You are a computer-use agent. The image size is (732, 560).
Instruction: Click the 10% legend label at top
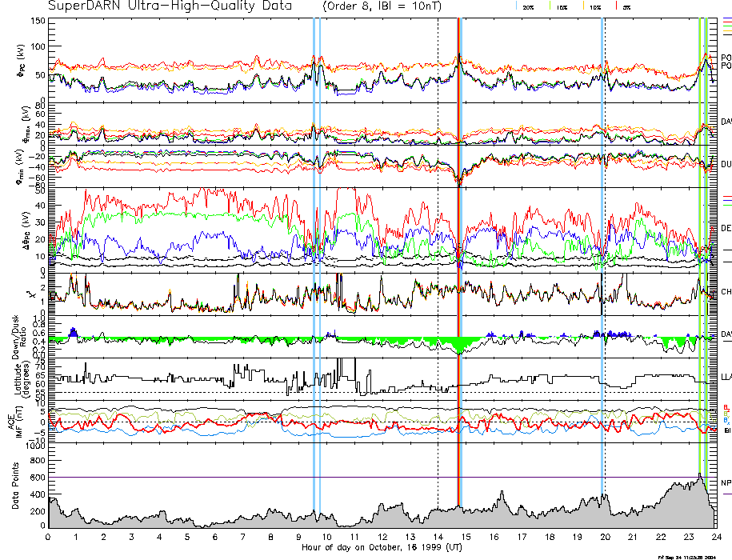[595, 7]
